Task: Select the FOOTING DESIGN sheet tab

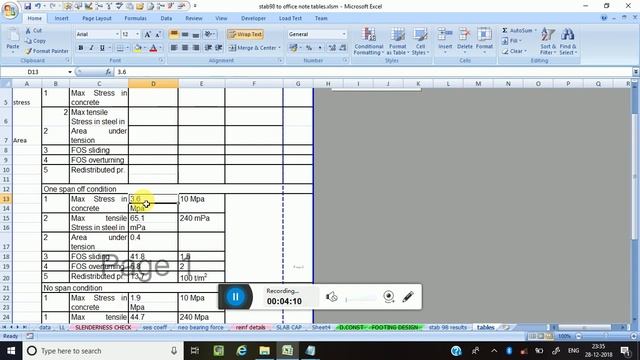Action: tap(395, 327)
